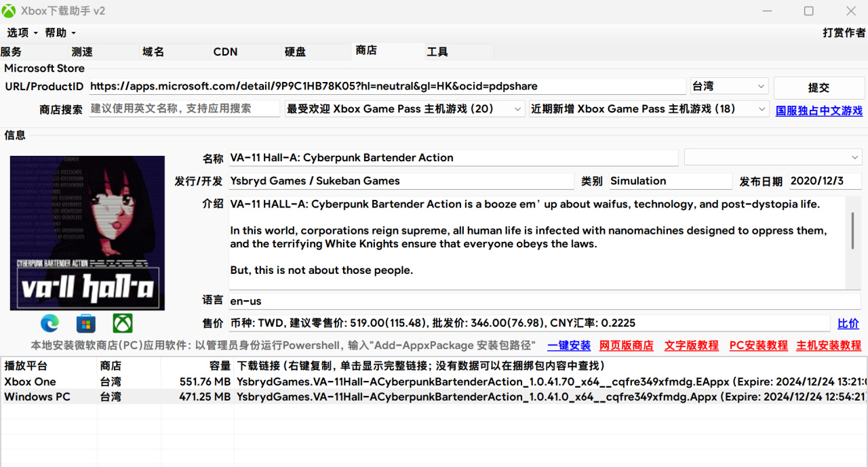Sort by 商店 column header
This screenshot has height=467, width=868.
(129, 366)
